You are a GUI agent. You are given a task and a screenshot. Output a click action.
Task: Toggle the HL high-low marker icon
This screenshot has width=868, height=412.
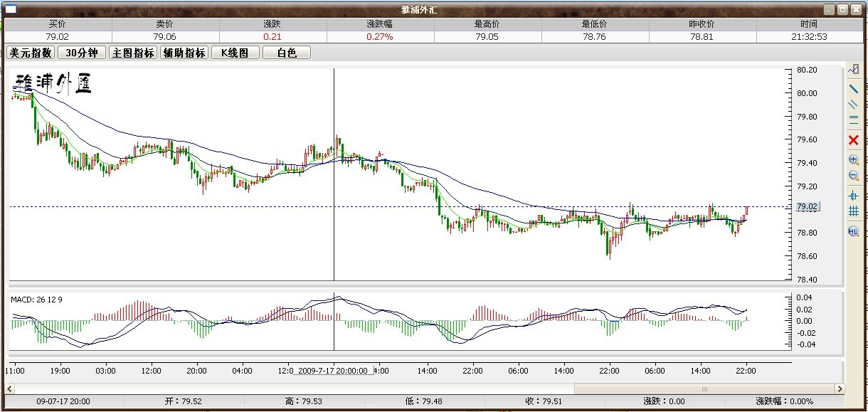pos(854,231)
